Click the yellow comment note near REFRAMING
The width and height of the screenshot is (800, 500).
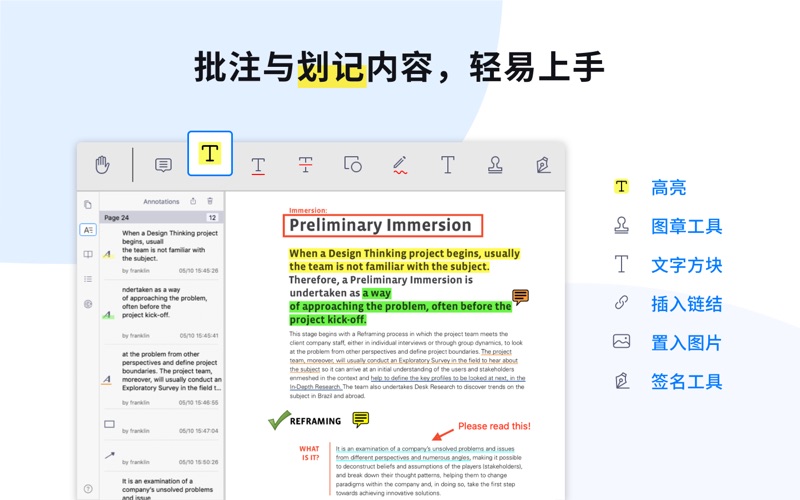click(x=361, y=419)
